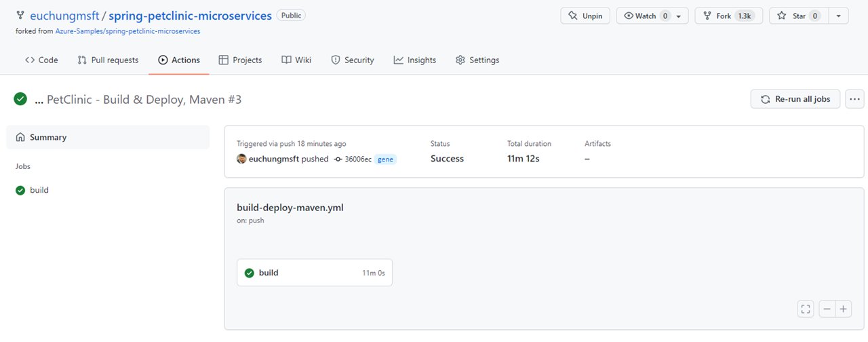Open the workflow run more-options menu
Screen dimensions: 868x342
click(854, 99)
